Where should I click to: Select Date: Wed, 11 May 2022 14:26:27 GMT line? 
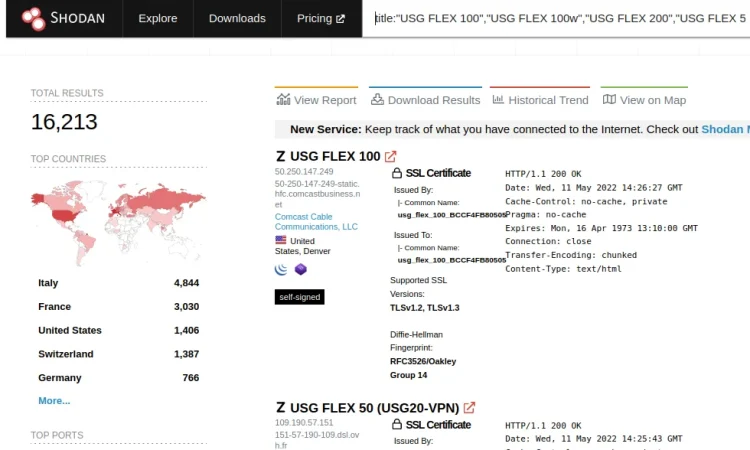[x=594, y=187]
